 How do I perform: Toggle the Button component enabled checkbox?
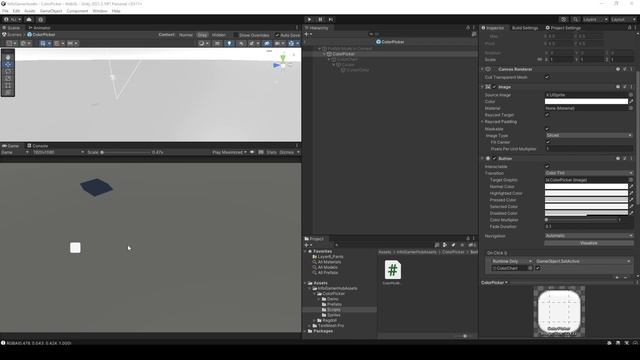[495, 158]
